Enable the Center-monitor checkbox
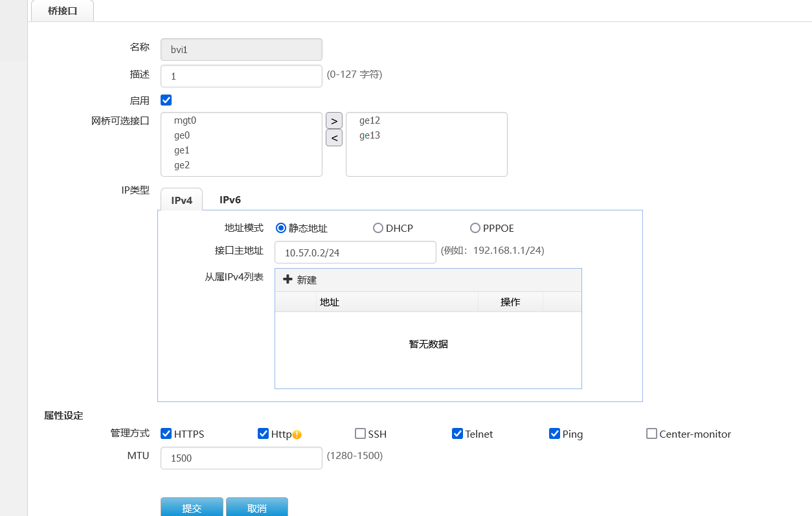The image size is (812, 516). (651, 434)
